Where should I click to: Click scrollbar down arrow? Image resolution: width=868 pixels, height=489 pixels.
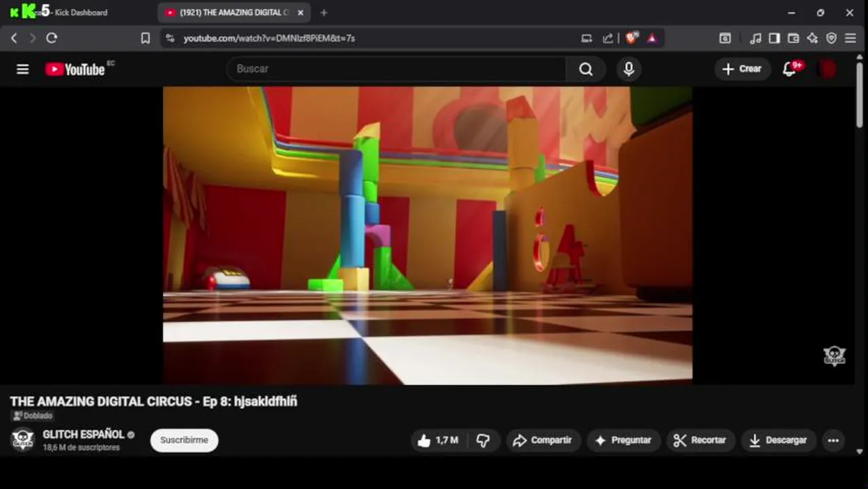click(x=860, y=452)
